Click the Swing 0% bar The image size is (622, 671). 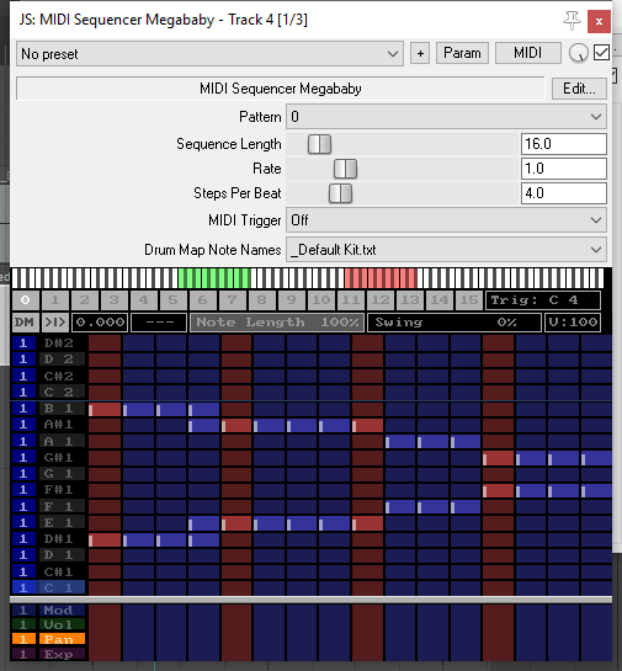point(454,322)
